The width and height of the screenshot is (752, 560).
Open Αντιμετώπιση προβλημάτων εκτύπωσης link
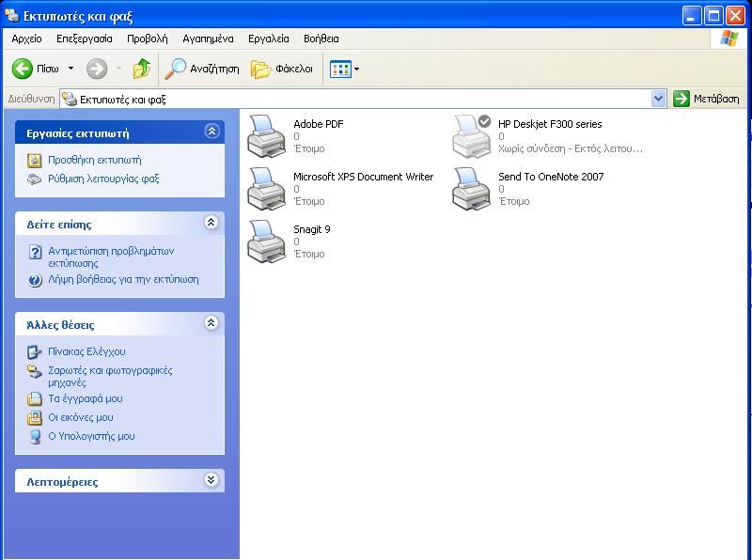coord(111,257)
